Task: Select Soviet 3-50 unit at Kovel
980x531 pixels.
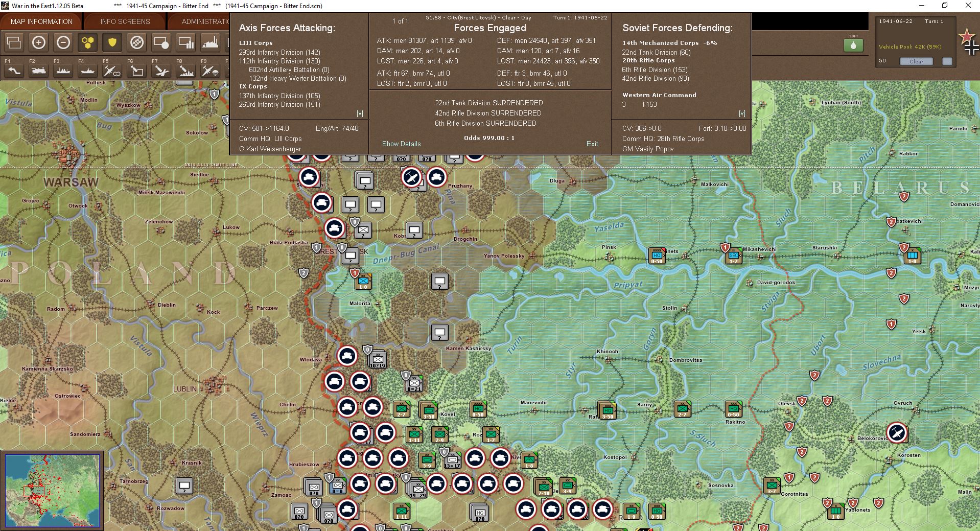Action: (429, 410)
